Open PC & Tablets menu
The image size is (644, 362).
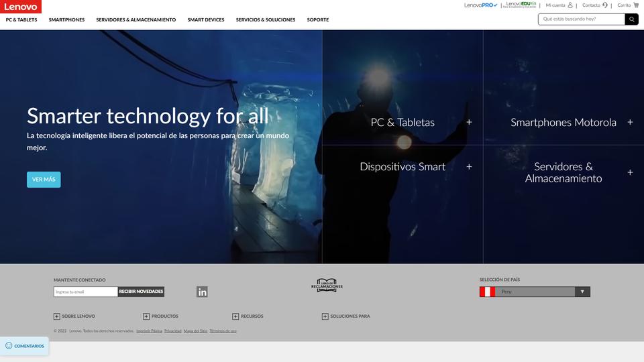tap(21, 19)
